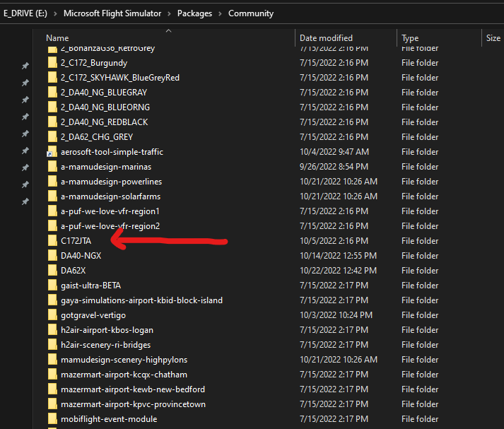Select the 2_C172_Burgundy folder name
The width and height of the screenshot is (504, 429).
94,63
